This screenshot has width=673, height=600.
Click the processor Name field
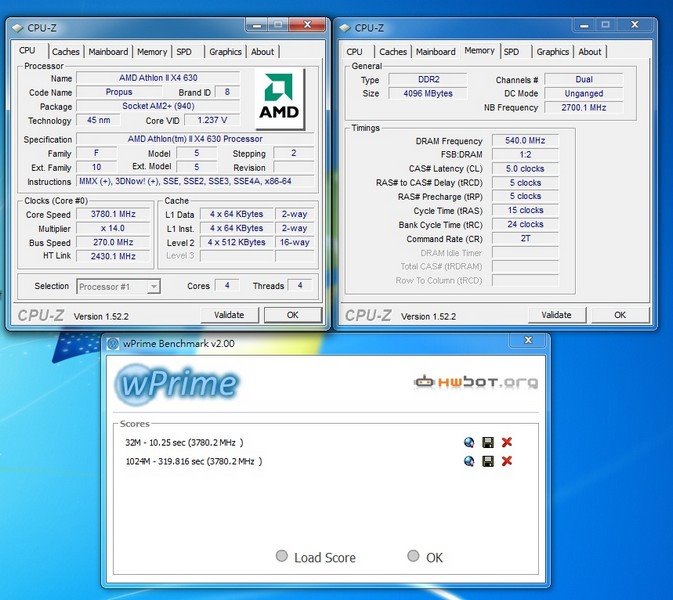(158, 78)
